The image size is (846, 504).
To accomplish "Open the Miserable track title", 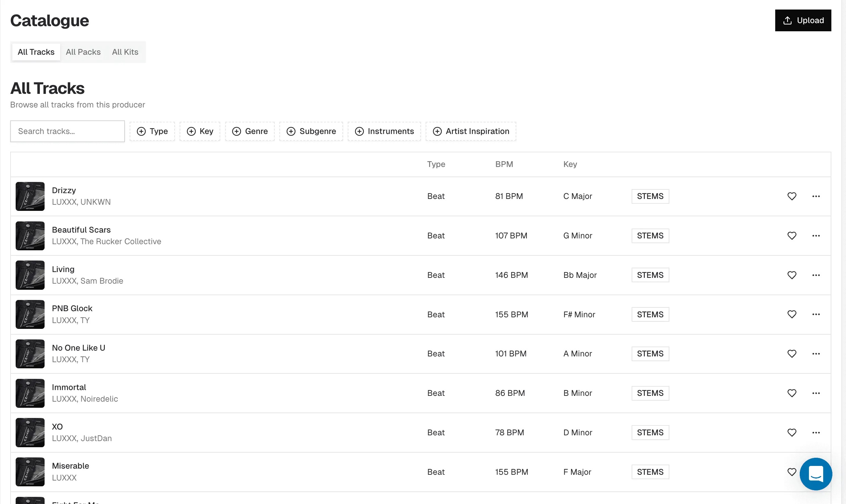I will tap(70, 466).
